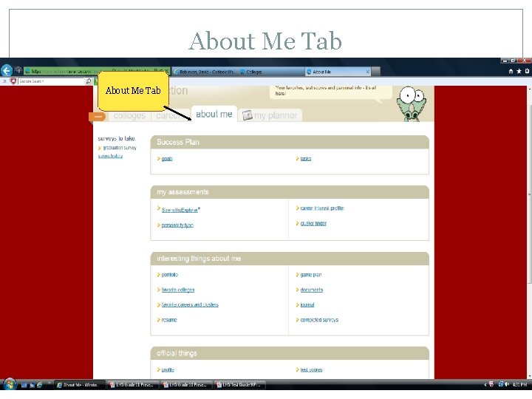Open the cluster finder link
The height and width of the screenshot is (399, 532).
click(313, 223)
